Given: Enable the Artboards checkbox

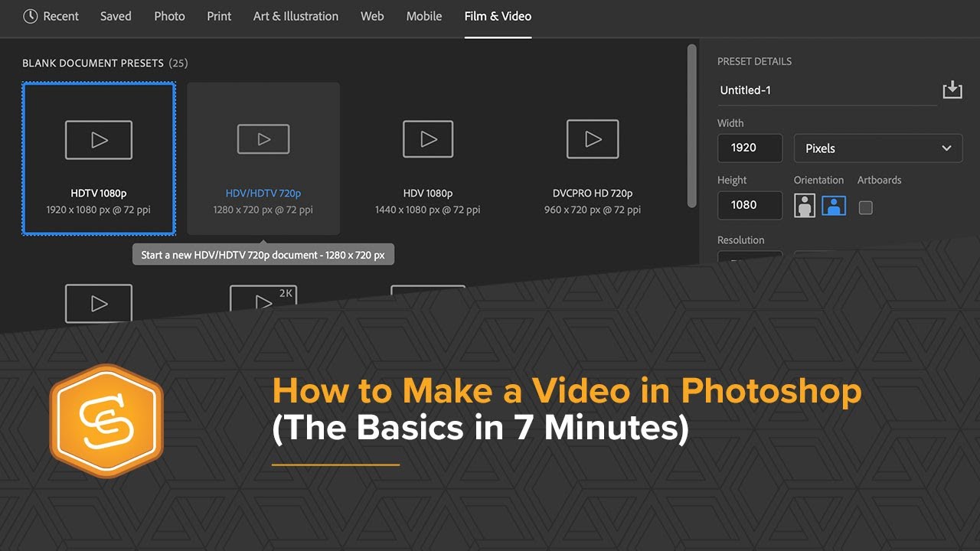Looking at the screenshot, I should [x=866, y=207].
